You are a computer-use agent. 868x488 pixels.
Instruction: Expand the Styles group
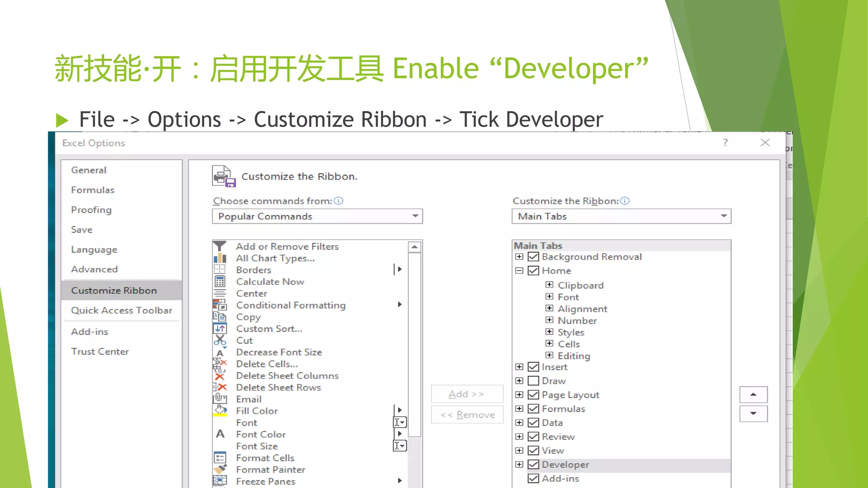[549, 332]
